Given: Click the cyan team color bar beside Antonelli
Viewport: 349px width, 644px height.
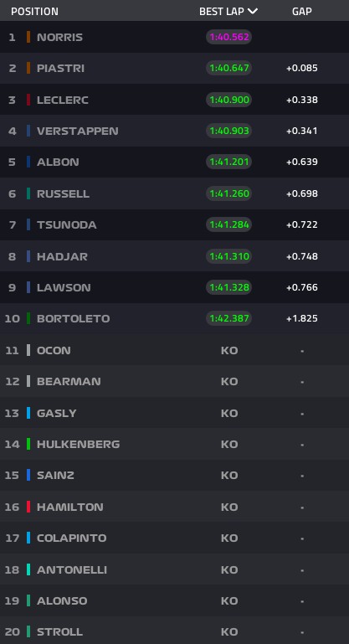Looking at the screenshot, I should 28,569.
